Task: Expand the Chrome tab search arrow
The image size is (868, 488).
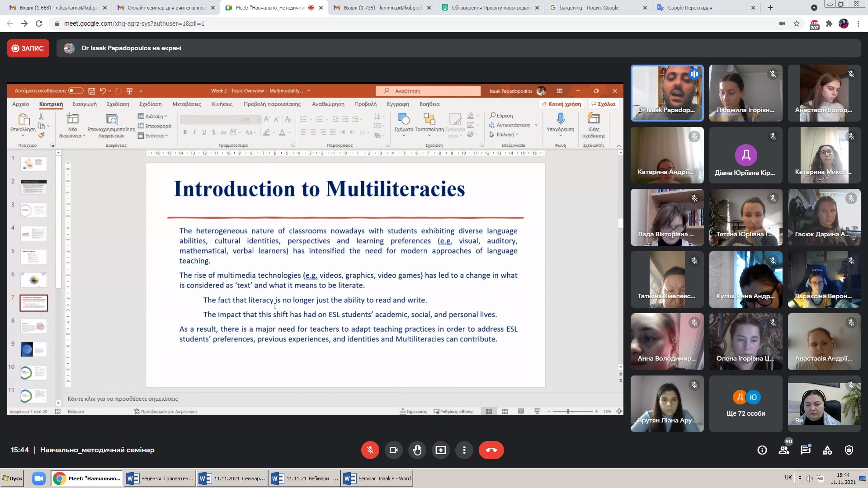Action: tap(814, 8)
